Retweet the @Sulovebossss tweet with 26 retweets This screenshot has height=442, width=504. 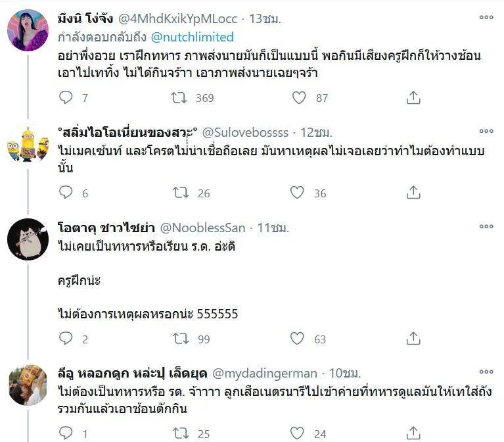[x=179, y=193]
